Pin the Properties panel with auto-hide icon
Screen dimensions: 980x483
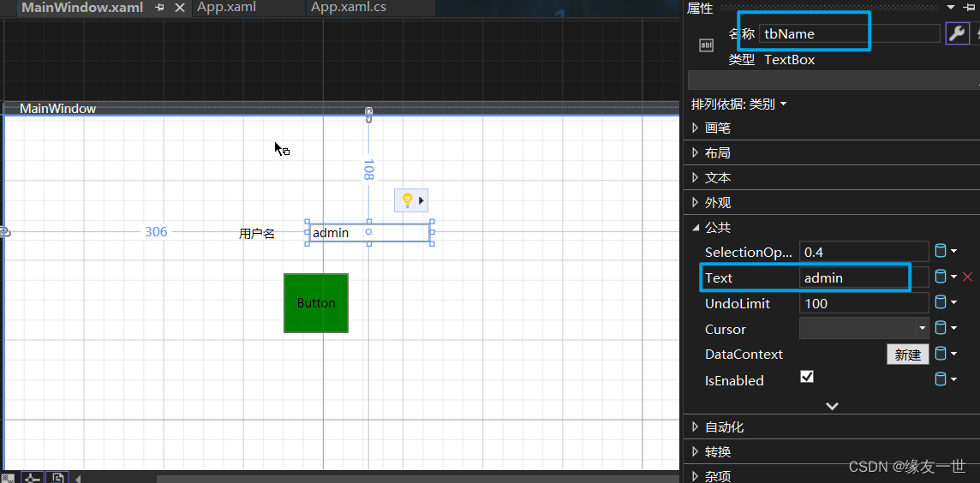969,7
